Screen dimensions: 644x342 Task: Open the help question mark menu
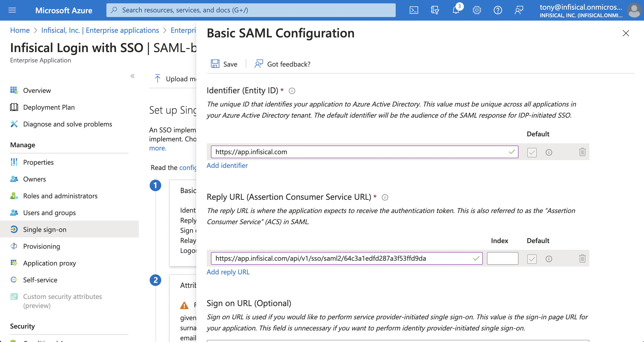pyautogui.click(x=498, y=10)
